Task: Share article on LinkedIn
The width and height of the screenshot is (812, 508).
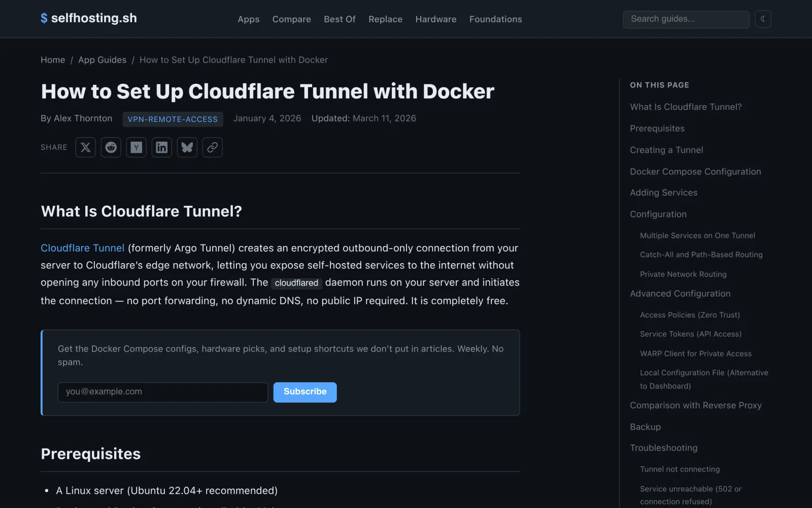Action: coord(161,147)
